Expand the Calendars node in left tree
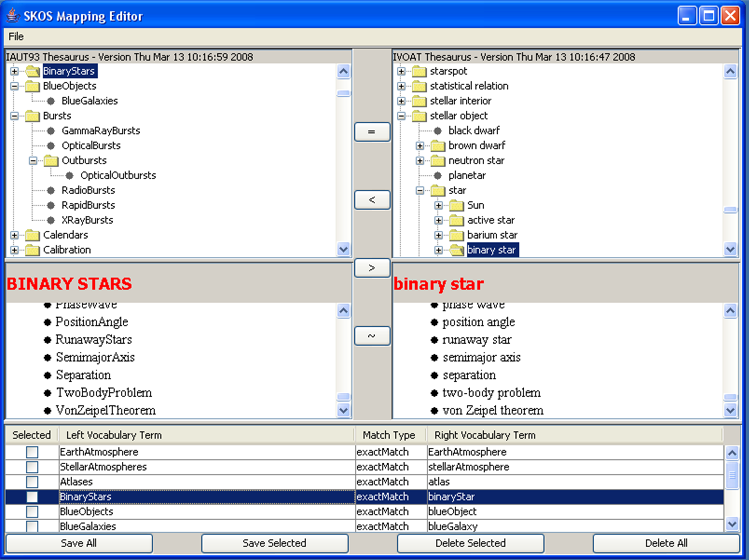The image size is (749, 560). tap(14, 235)
